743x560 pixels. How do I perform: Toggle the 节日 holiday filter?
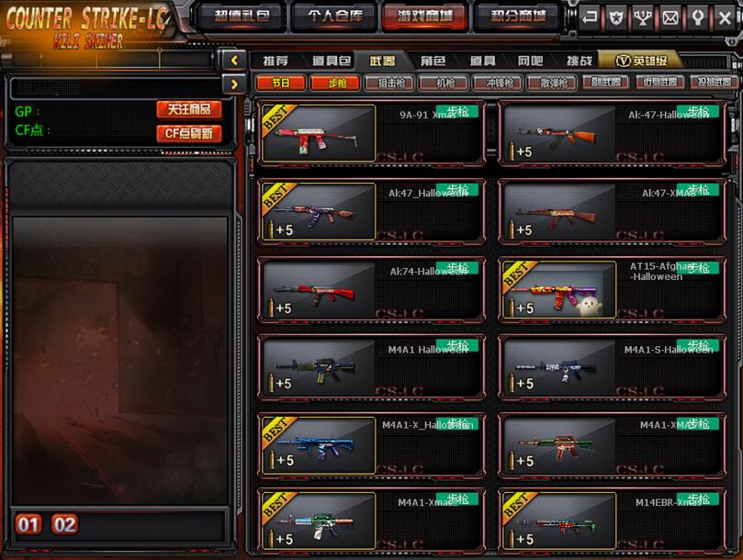(281, 83)
